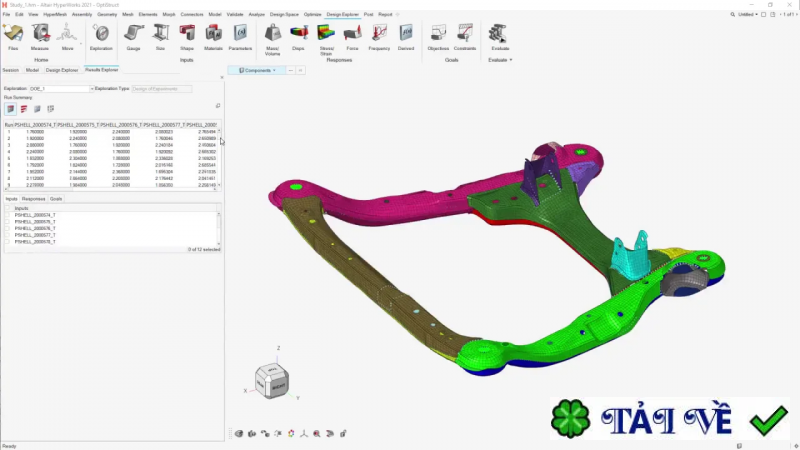The width and height of the screenshot is (800, 450).
Task: Select the Size input tool
Action: coord(160,37)
